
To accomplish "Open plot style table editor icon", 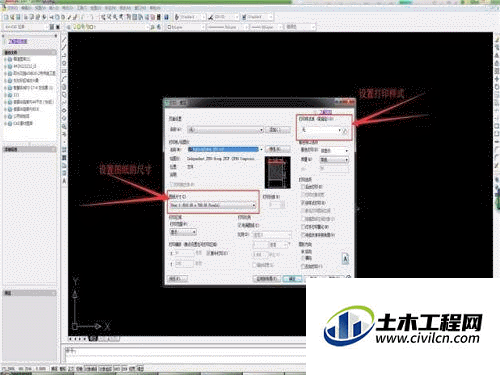I will (345, 131).
